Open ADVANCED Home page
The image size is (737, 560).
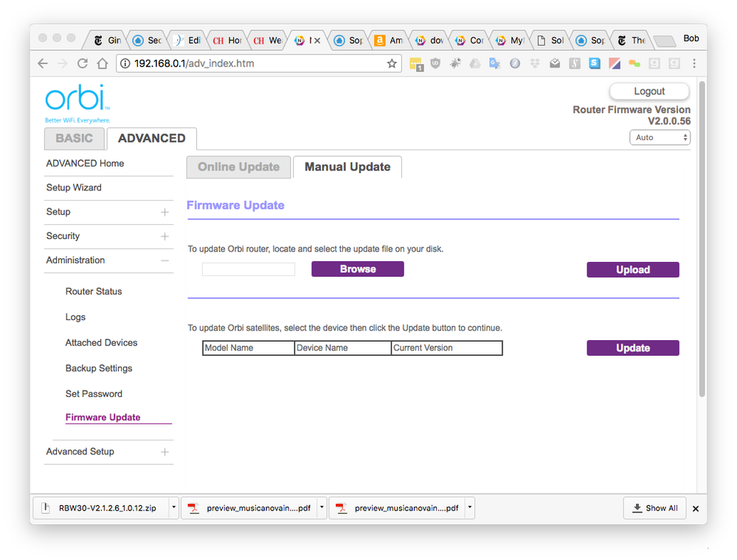coord(85,163)
